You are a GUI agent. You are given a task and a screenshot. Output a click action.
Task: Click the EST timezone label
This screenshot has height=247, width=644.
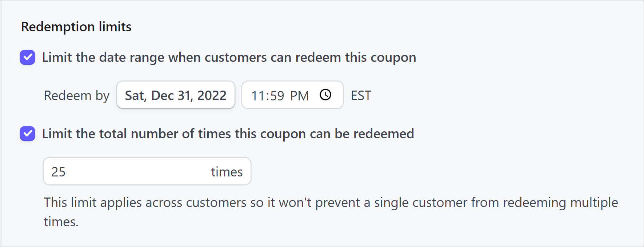click(361, 96)
